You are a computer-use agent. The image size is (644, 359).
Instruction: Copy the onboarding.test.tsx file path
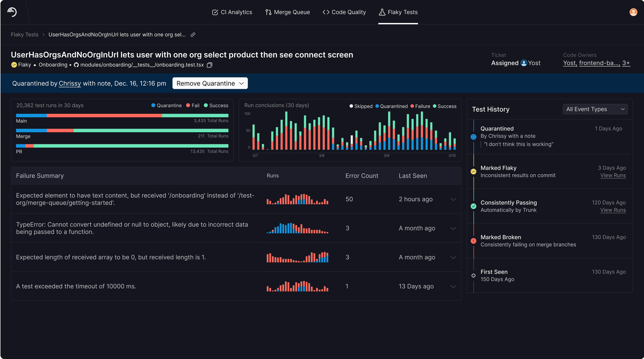pyautogui.click(x=209, y=65)
